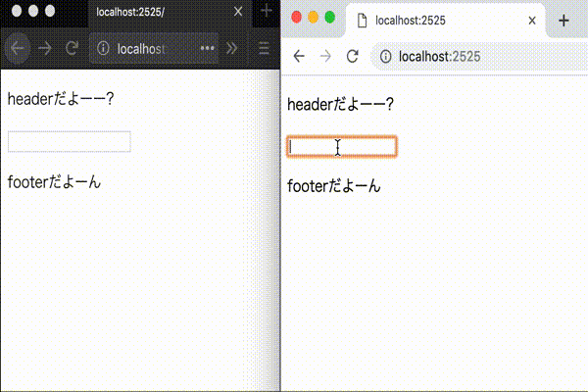Screen dimensions: 588x392
Task: Reload the page in Chrome window
Action: [352, 57]
